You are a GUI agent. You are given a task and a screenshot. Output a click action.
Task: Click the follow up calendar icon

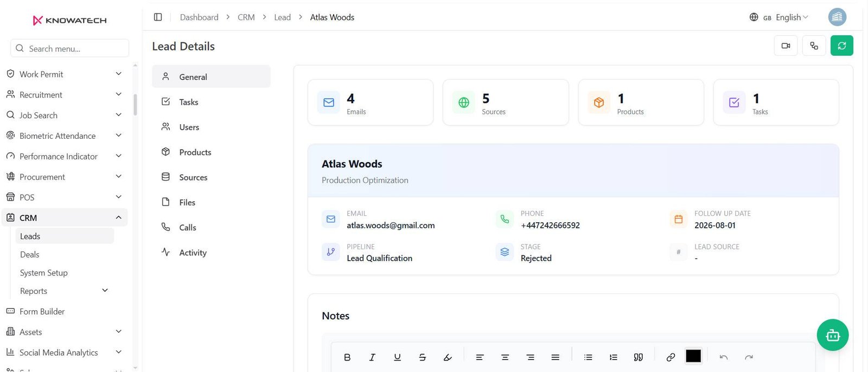(x=678, y=219)
